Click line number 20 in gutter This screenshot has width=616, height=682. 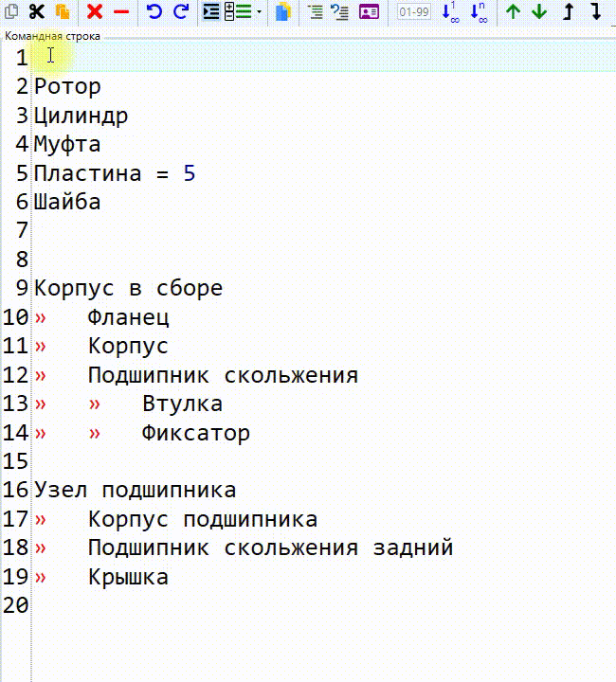pos(16,605)
